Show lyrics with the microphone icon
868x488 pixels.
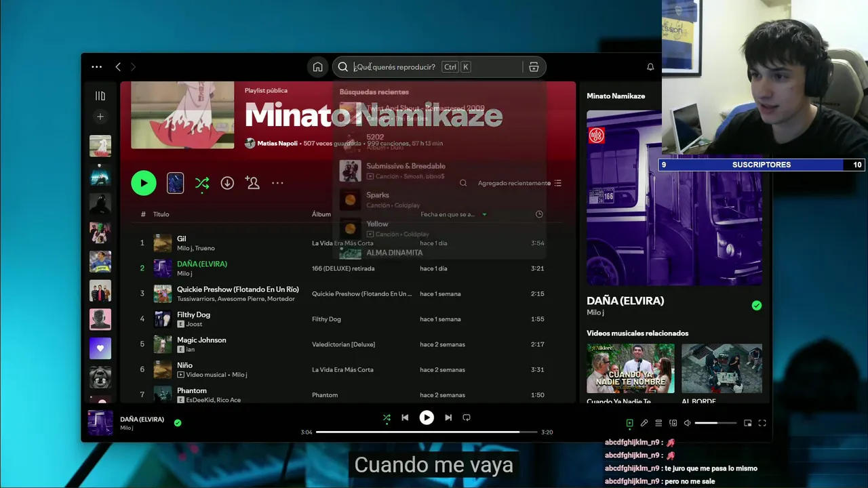[x=644, y=423]
